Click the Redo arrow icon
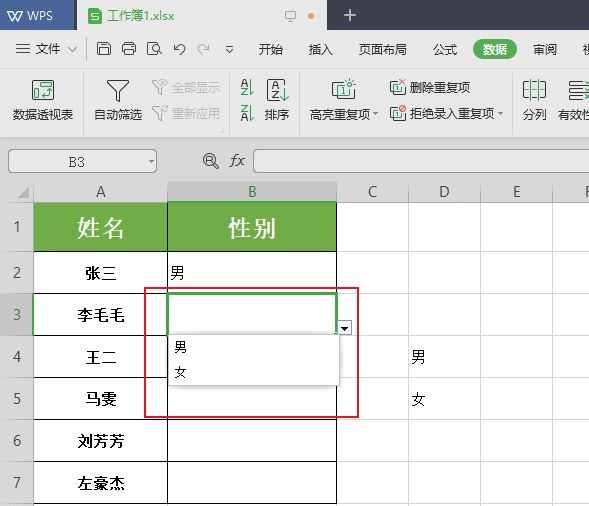The image size is (589, 506). (x=204, y=49)
